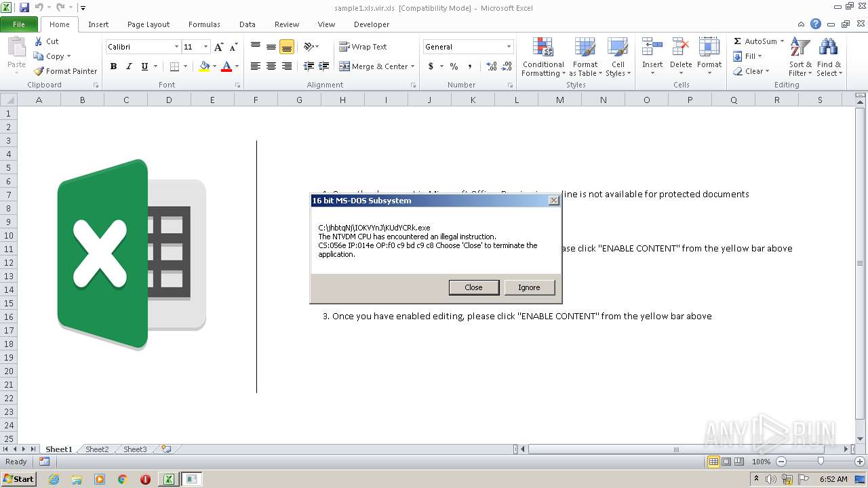Increase font size with Grow Font
This screenshot has width=868, height=488.
click(x=218, y=47)
